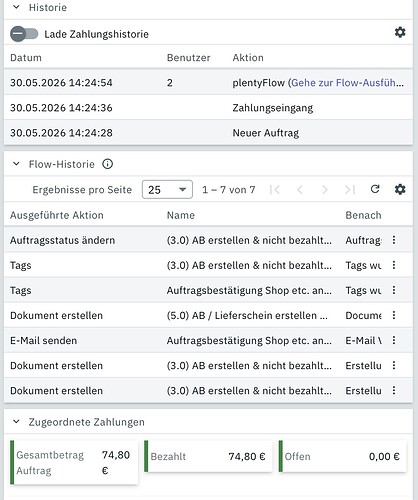The width and height of the screenshot is (418, 500).
Task: Go to first page of Flow-Historie
Action: click(275, 190)
